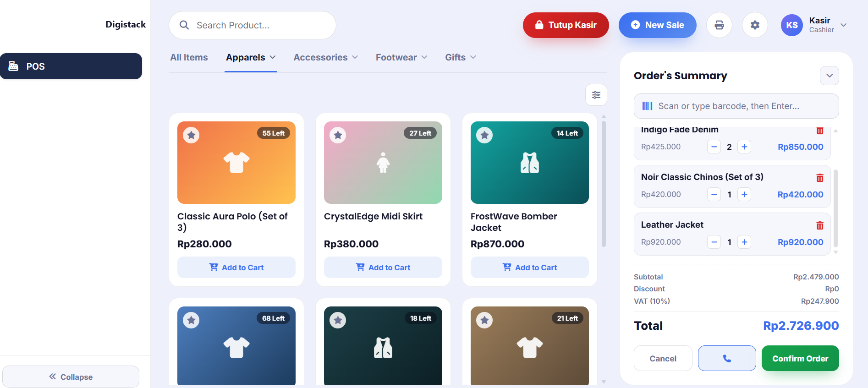The height and width of the screenshot is (388, 868).
Task: Open the Kasir user menu chevron
Action: pyautogui.click(x=843, y=25)
